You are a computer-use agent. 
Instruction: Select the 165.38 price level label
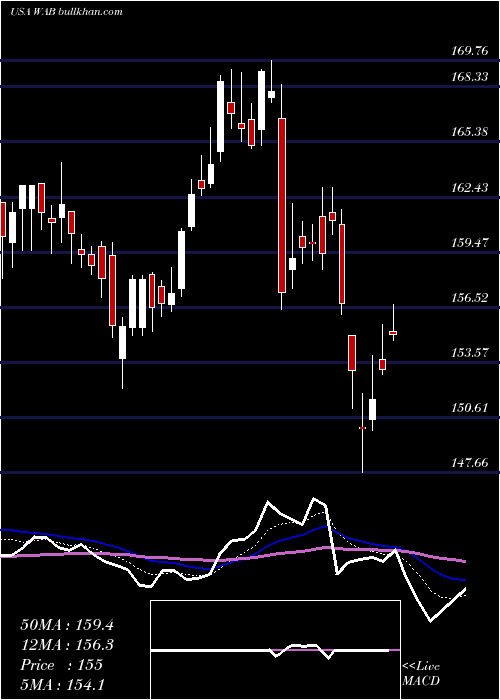(x=469, y=132)
